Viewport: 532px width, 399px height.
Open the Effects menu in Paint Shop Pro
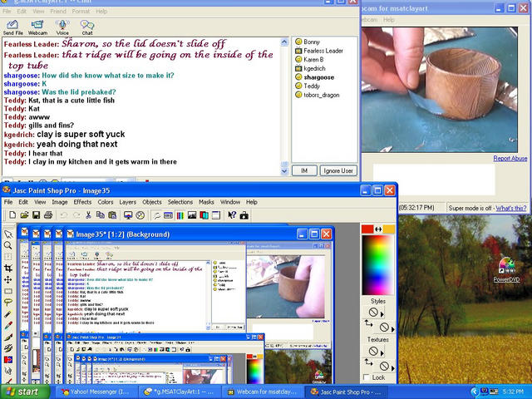pyautogui.click(x=82, y=202)
